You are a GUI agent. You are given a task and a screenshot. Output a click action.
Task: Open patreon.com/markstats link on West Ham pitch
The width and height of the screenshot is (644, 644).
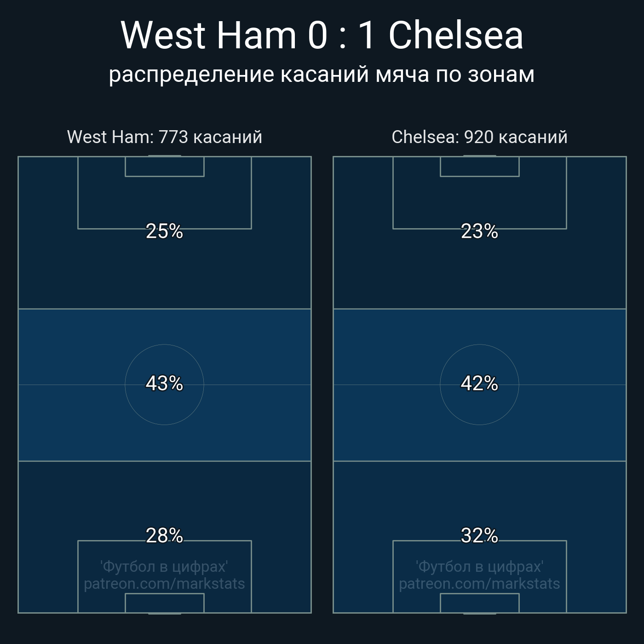tap(164, 584)
